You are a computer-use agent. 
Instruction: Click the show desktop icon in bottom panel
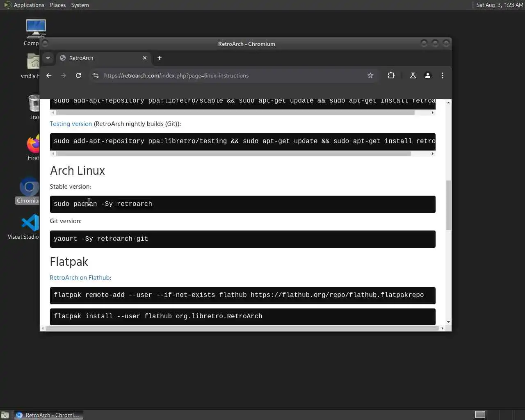pyautogui.click(x=5, y=415)
